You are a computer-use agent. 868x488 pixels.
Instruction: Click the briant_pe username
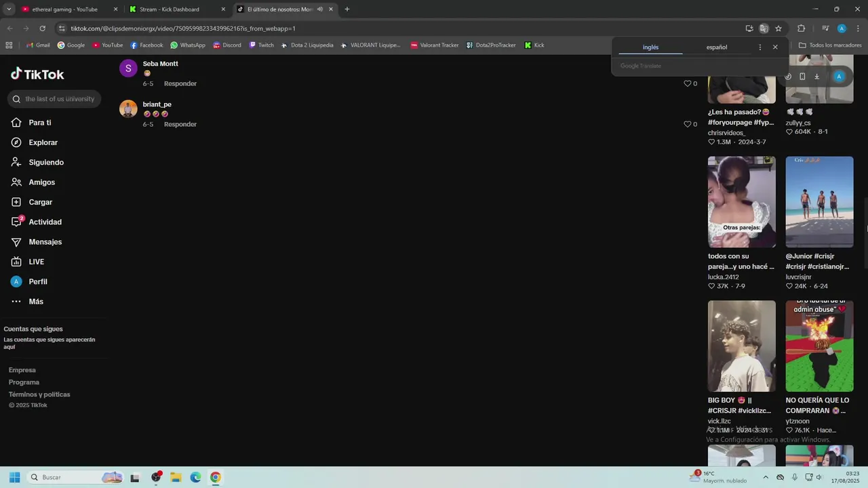(x=157, y=104)
